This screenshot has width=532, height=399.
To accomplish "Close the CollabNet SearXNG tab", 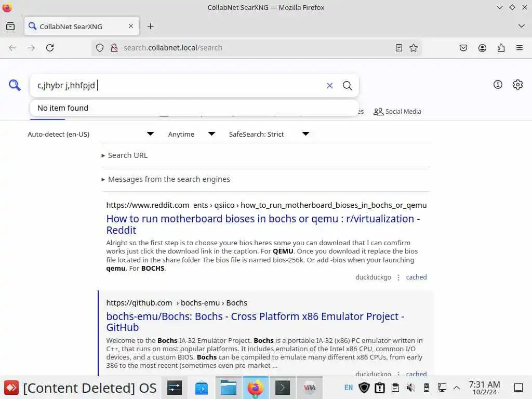I will pyautogui.click(x=131, y=26).
